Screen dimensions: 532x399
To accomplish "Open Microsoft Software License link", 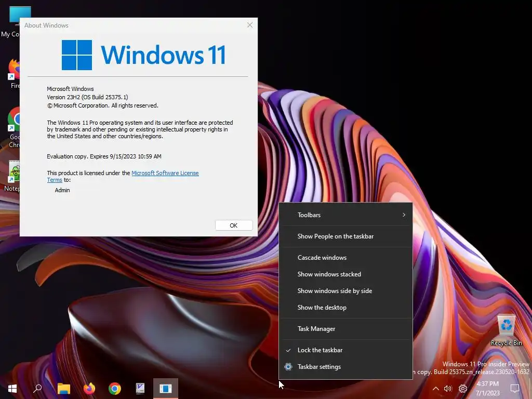I will [165, 173].
